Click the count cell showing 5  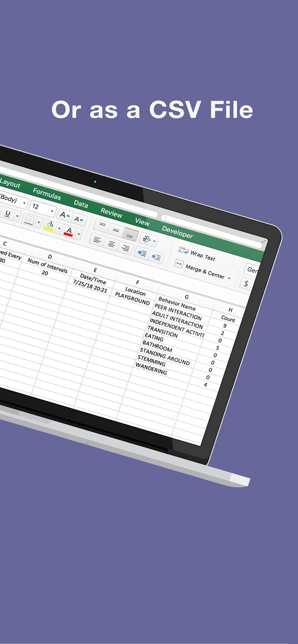click(218, 348)
